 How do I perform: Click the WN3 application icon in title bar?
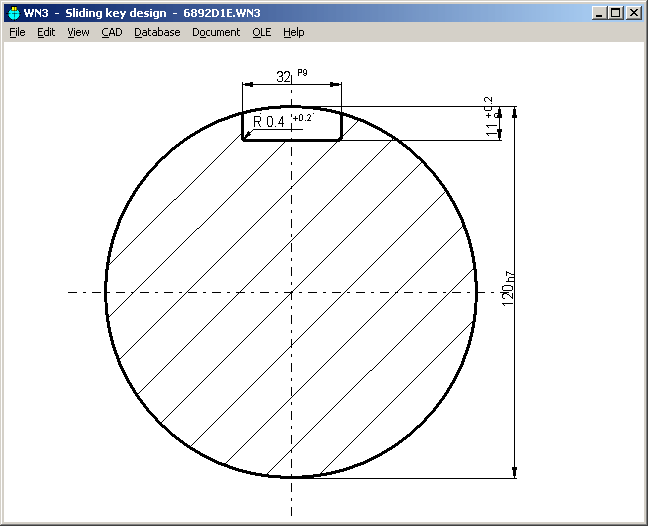[x=13, y=13]
